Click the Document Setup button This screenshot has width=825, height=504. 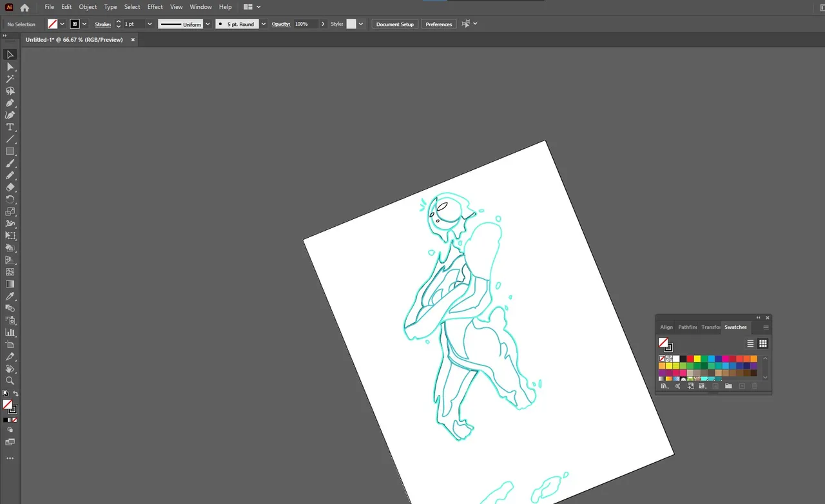click(x=394, y=24)
